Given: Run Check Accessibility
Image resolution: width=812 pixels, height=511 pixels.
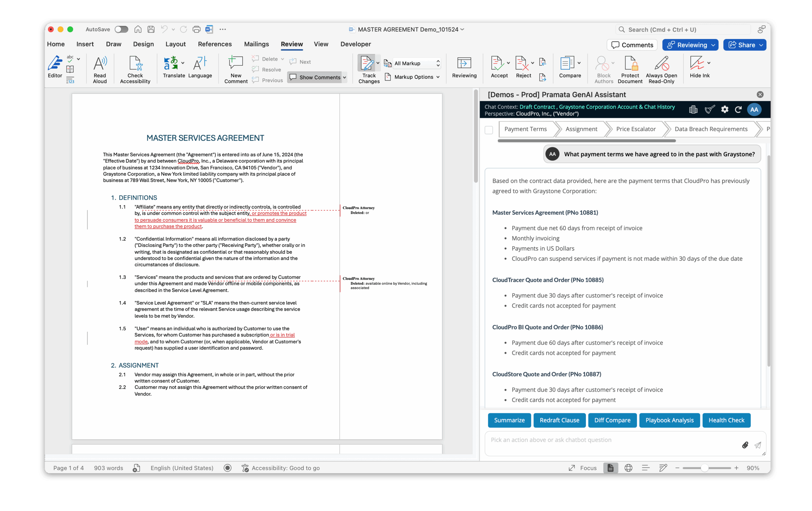Looking at the screenshot, I should [135, 69].
